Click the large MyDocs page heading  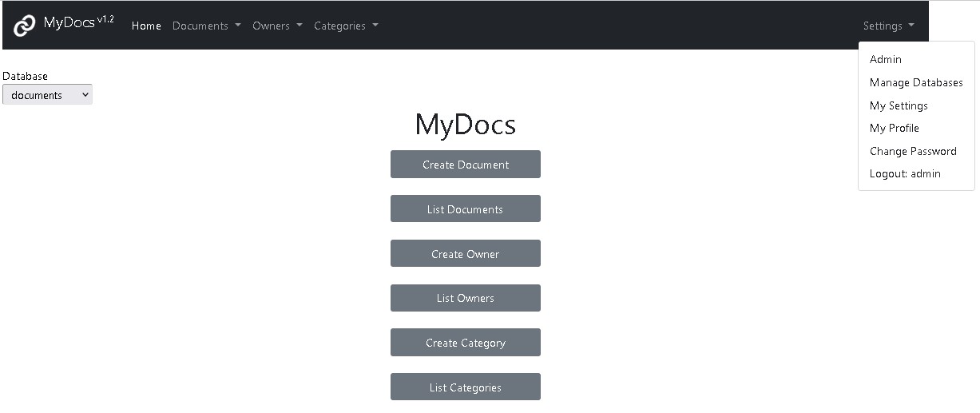(466, 125)
